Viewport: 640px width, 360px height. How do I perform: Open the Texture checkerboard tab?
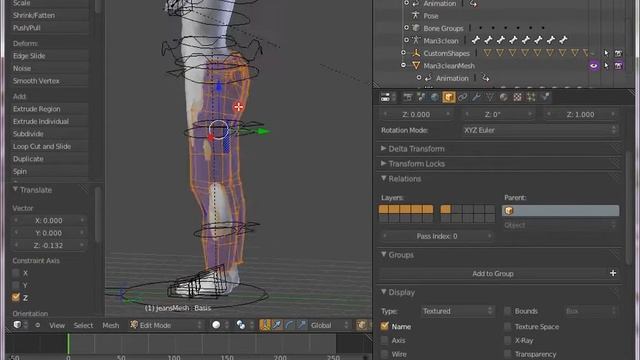(517, 97)
